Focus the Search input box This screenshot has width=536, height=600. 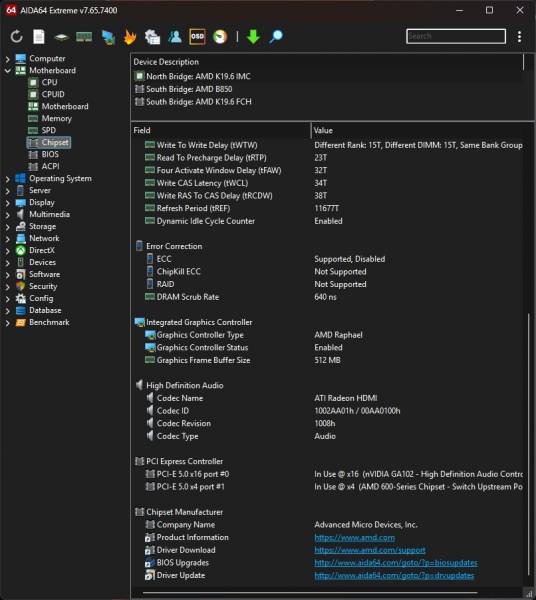[456, 36]
